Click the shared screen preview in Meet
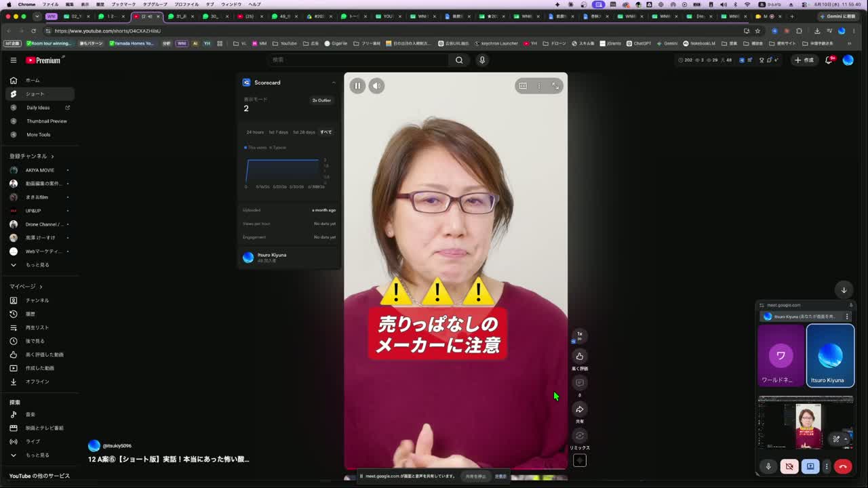The width and height of the screenshot is (868, 488). (x=806, y=423)
